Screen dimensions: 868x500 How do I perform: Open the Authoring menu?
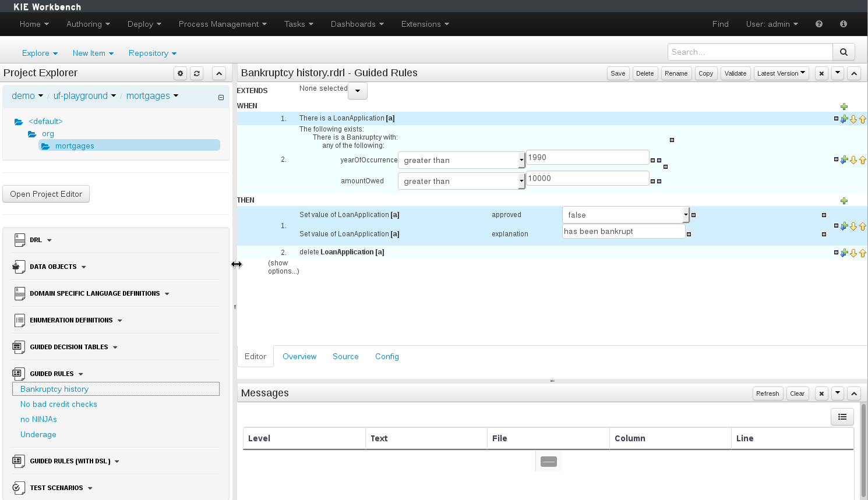[88, 24]
